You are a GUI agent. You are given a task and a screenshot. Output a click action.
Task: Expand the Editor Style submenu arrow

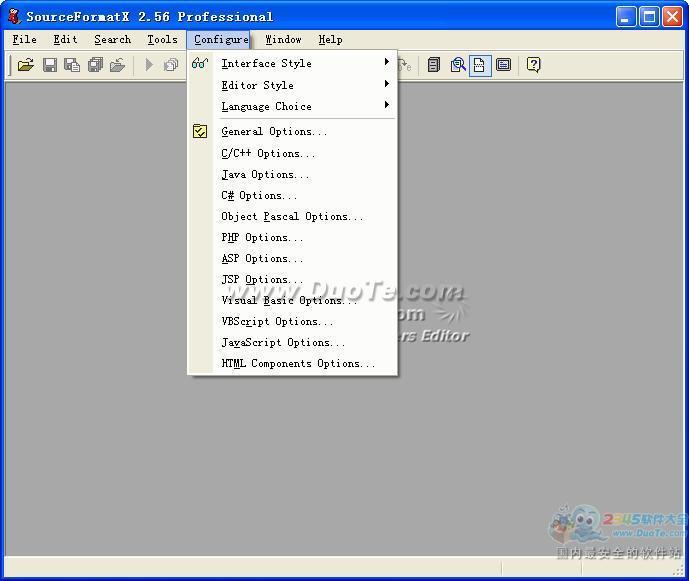[387, 84]
